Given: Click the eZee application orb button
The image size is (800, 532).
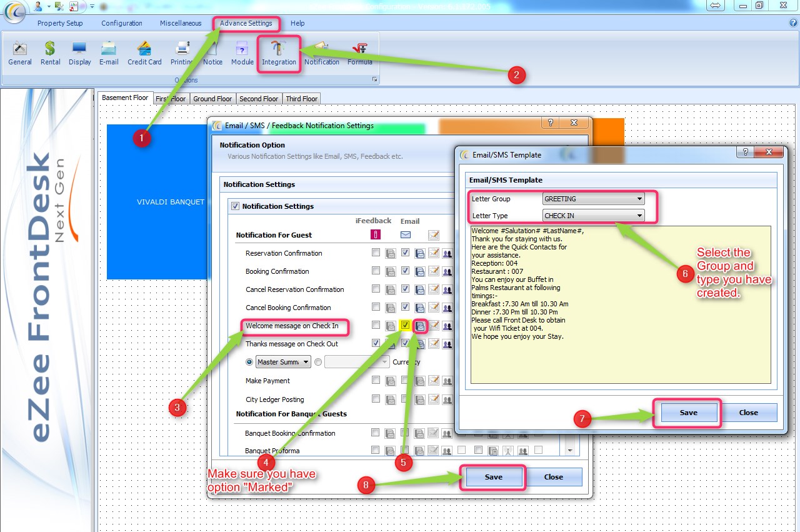Looking at the screenshot, I should point(14,12).
